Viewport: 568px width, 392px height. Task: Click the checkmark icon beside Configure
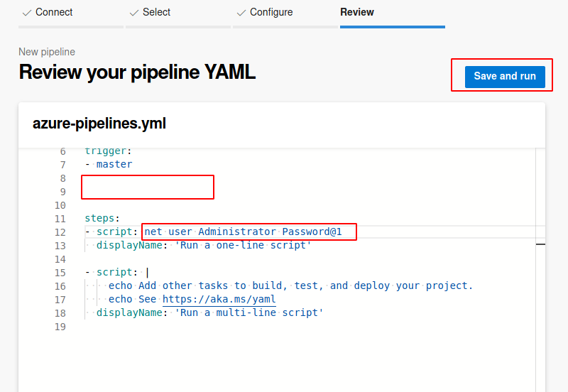[x=241, y=12]
